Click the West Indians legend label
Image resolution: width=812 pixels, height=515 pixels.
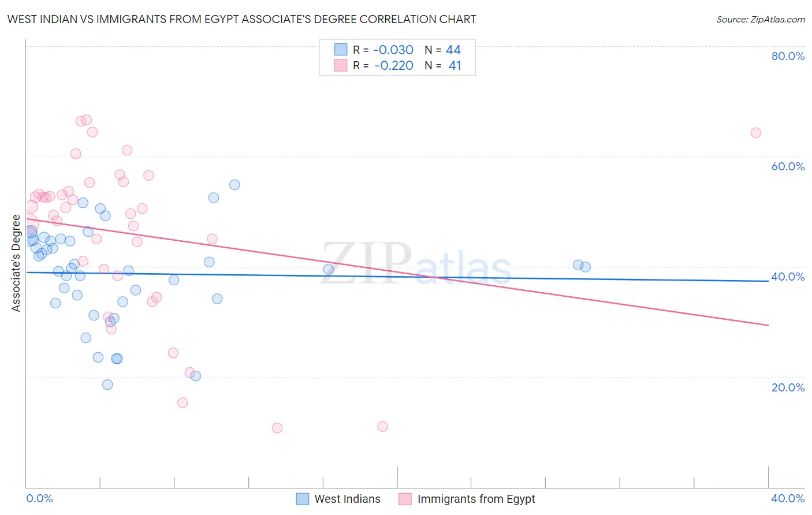tap(347, 499)
